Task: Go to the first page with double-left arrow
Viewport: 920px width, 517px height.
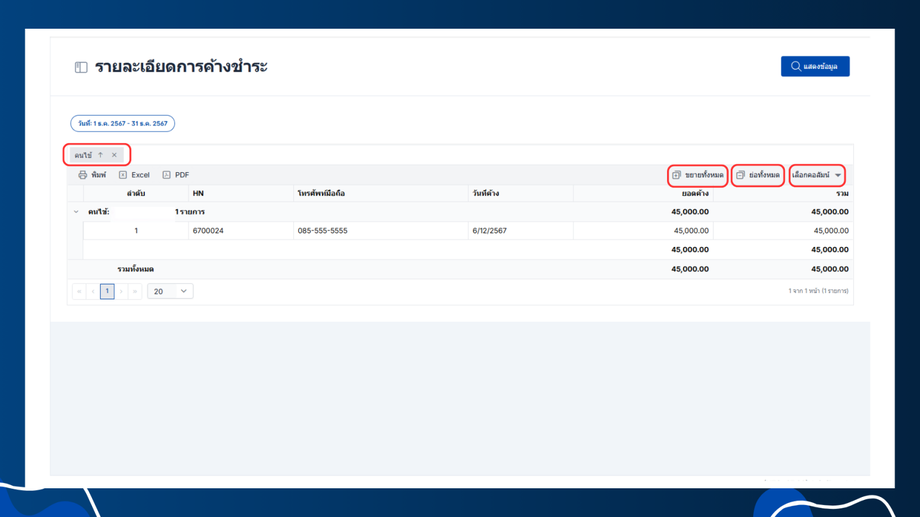Action: [x=79, y=291]
